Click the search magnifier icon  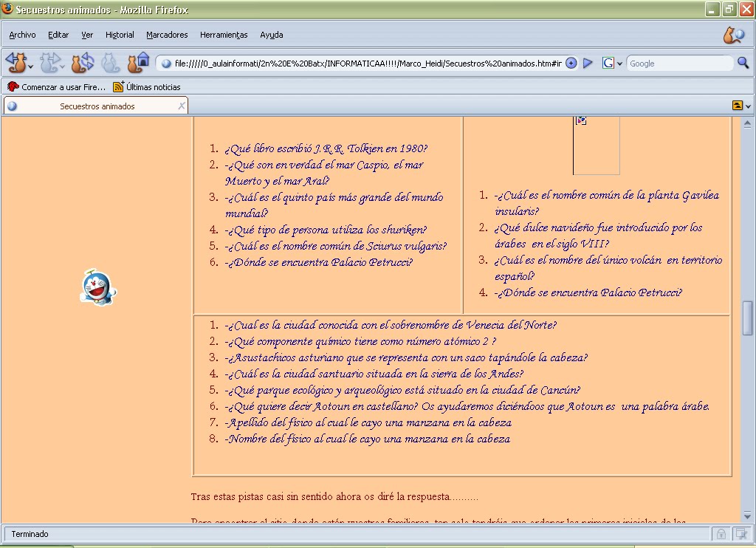(x=743, y=63)
